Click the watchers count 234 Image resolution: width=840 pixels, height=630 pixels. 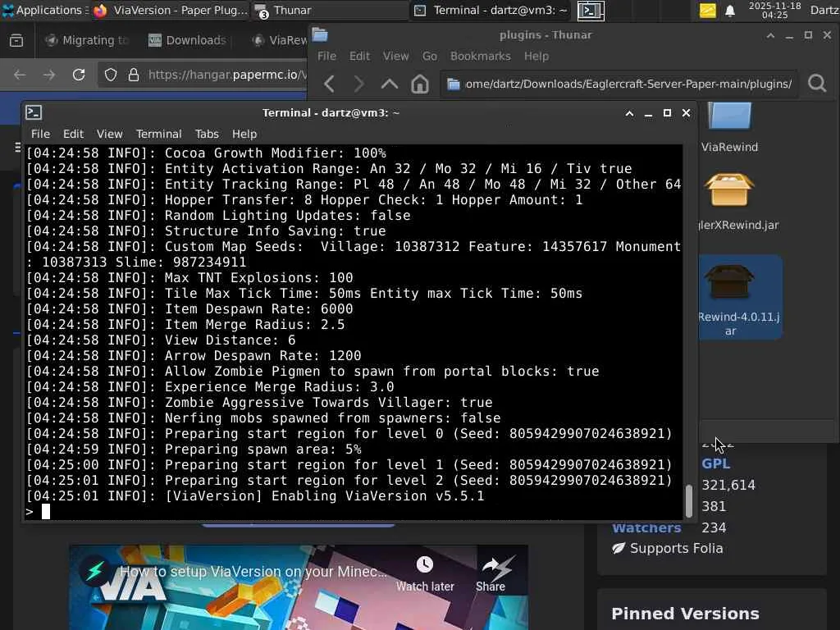[714, 528]
